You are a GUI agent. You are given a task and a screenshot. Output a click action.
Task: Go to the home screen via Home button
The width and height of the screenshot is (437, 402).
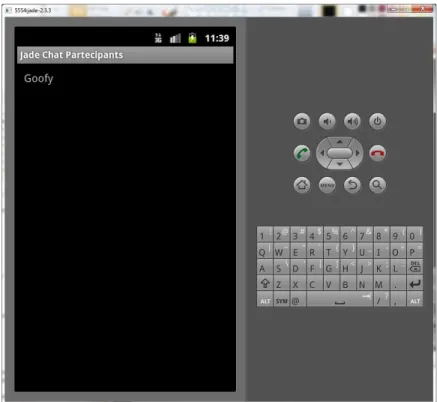pos(302,185)
